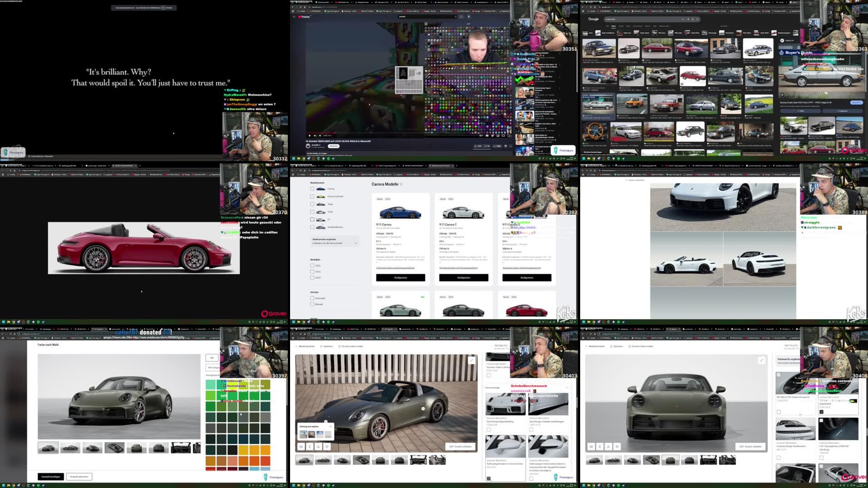Select the Sondereditionen checkbox in frame 30382
The height and width of the screenshot is (488, 868).
tap(312, 227)
